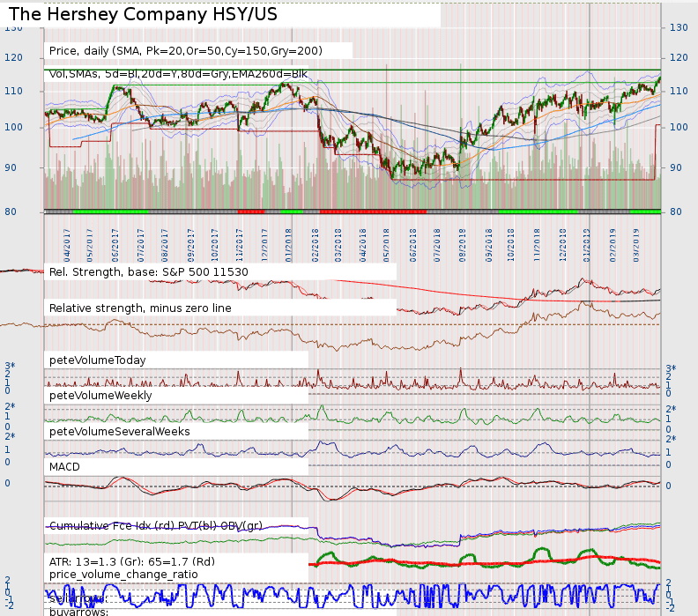Select the '11/2017' date label

(240, 245)
